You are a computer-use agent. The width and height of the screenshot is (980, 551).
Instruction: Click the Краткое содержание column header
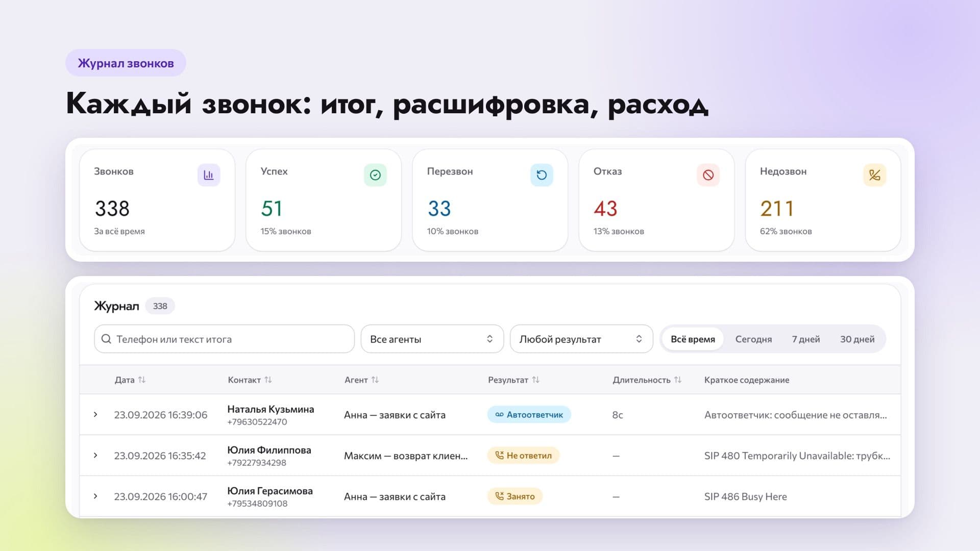[x=747, y=380]
